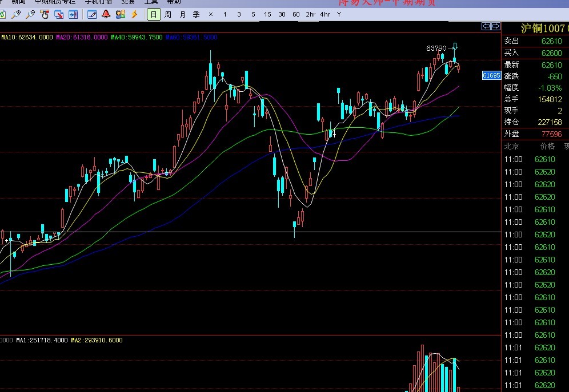Viewport: 569px width, 392px height.
Task: Click the zoom in magnifier icon
Action: pos(16,14)
